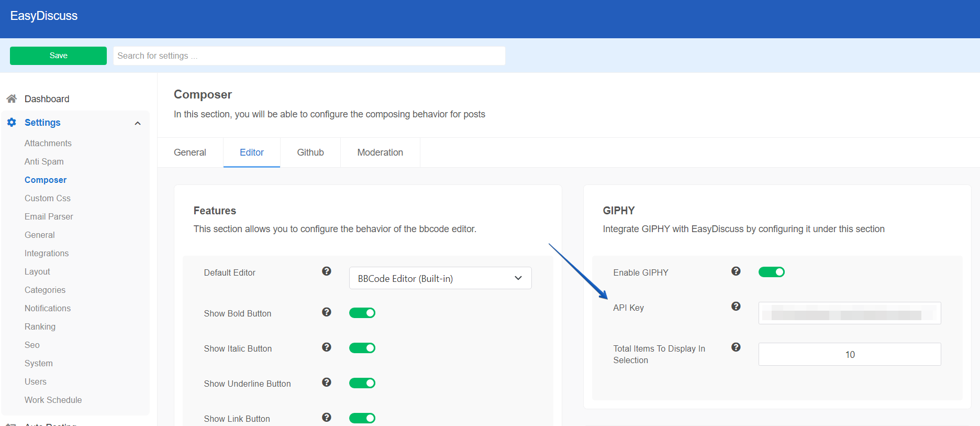
Task: Open help icon for Show Link Button
Action: [327, 417]
